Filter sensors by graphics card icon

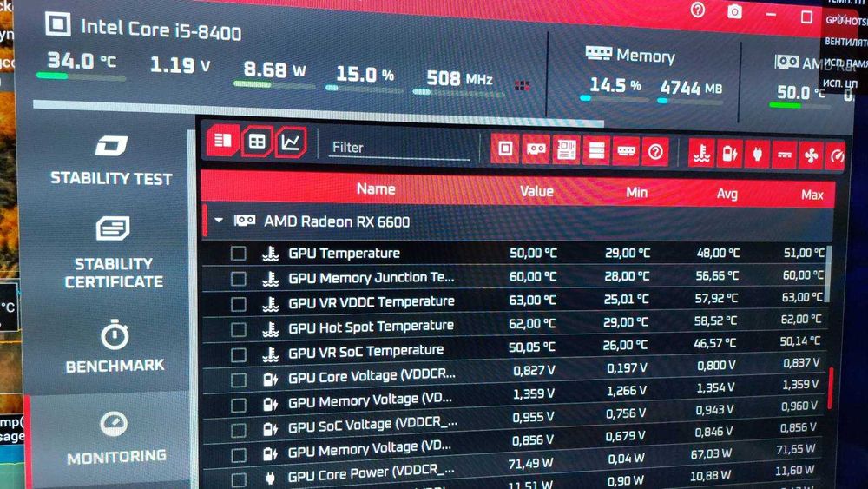pos(536,149)
